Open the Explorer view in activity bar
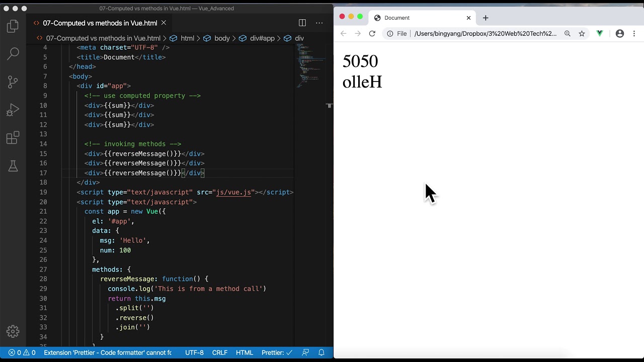This screenshot has width=644, height=362. (x=13, y=26)
